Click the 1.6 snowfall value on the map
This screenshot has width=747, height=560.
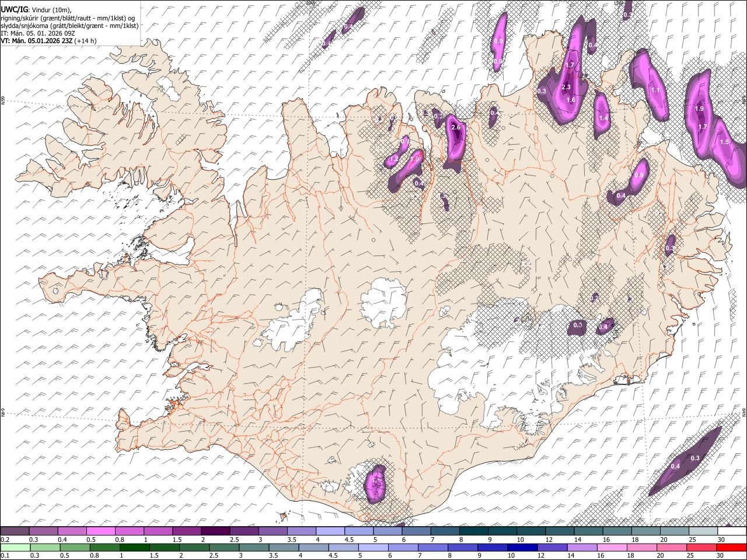571,100
